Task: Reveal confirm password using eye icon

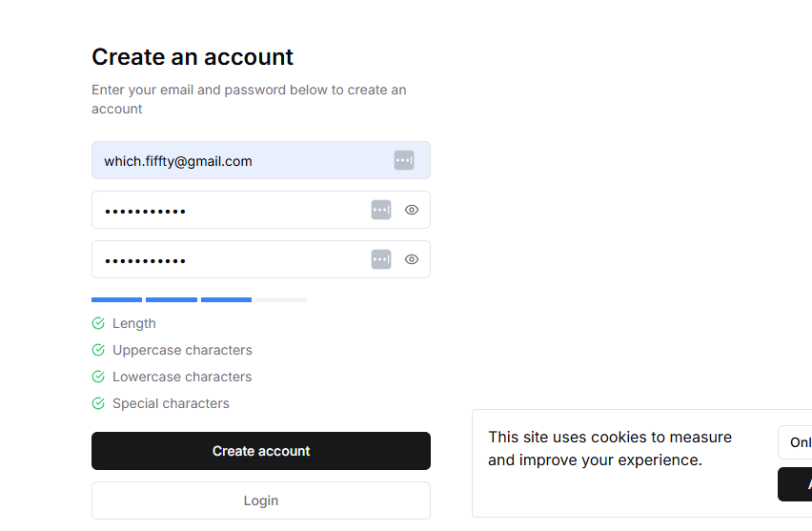Action: click(x=412, y=259)
